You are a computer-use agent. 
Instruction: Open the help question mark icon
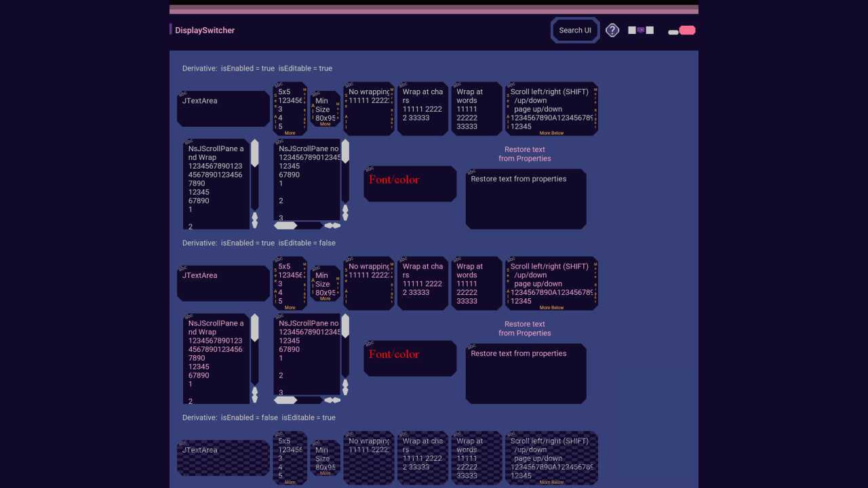click(612, 30)
